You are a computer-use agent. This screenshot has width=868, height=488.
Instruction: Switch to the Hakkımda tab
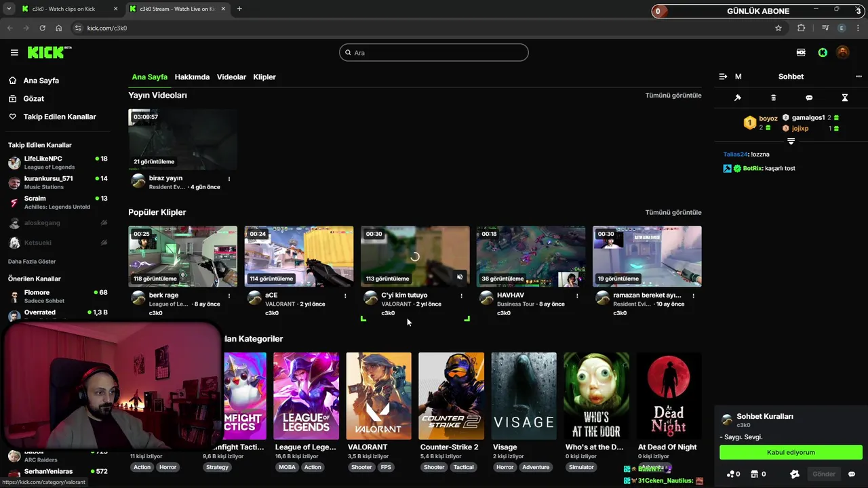point(192,77)
